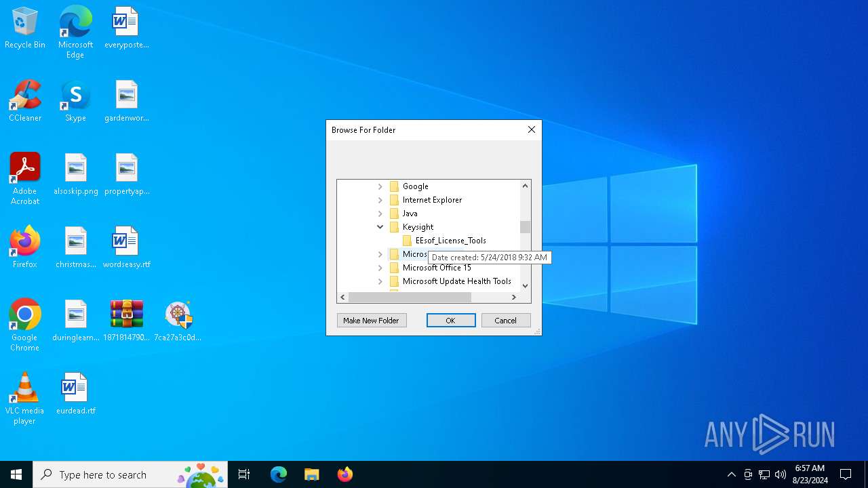Cancel the Browse For Folder dialog
Viewport: 868px width, 488px height.
505,321
